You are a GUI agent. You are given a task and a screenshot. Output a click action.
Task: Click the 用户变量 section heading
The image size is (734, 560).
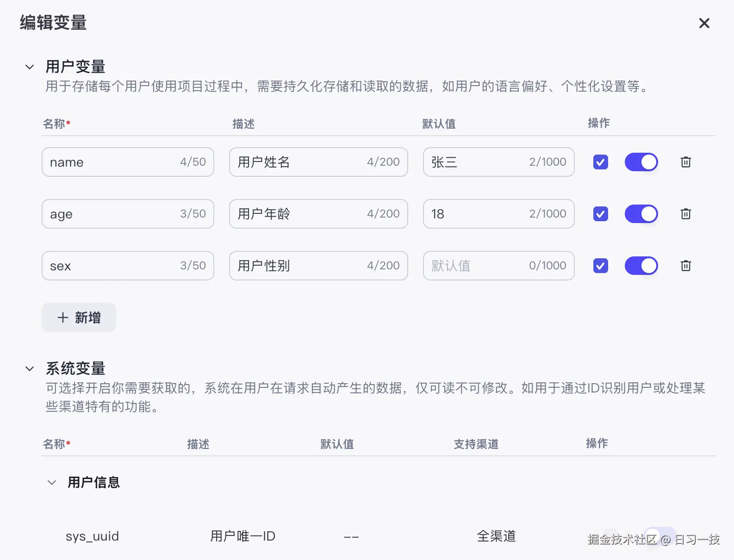(x=75, y=67)
